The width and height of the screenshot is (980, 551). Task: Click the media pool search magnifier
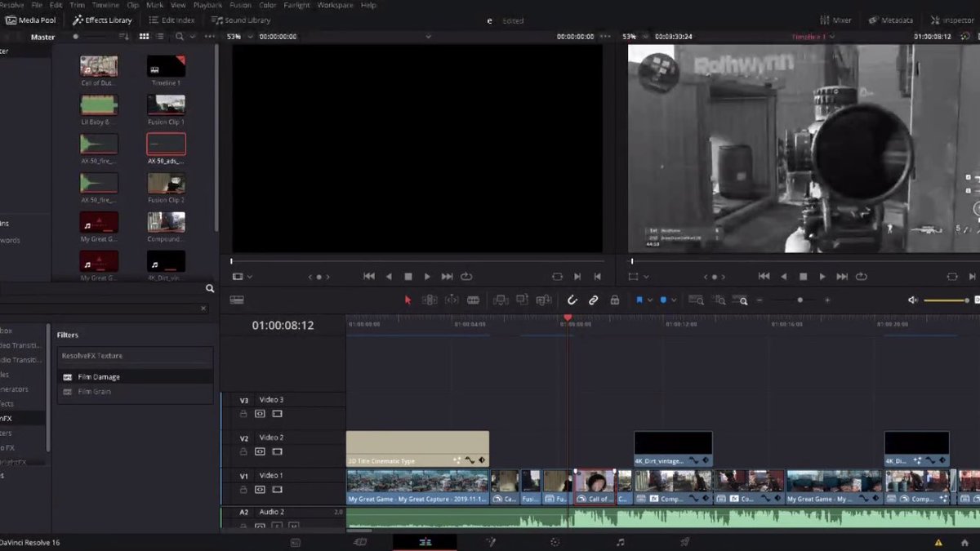tap(179, 37)
